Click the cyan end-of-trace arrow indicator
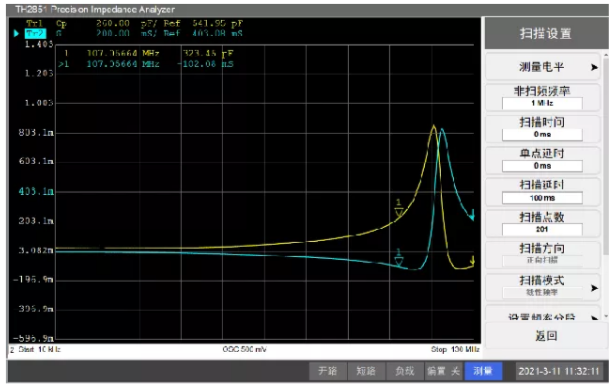 click(472, 215)
